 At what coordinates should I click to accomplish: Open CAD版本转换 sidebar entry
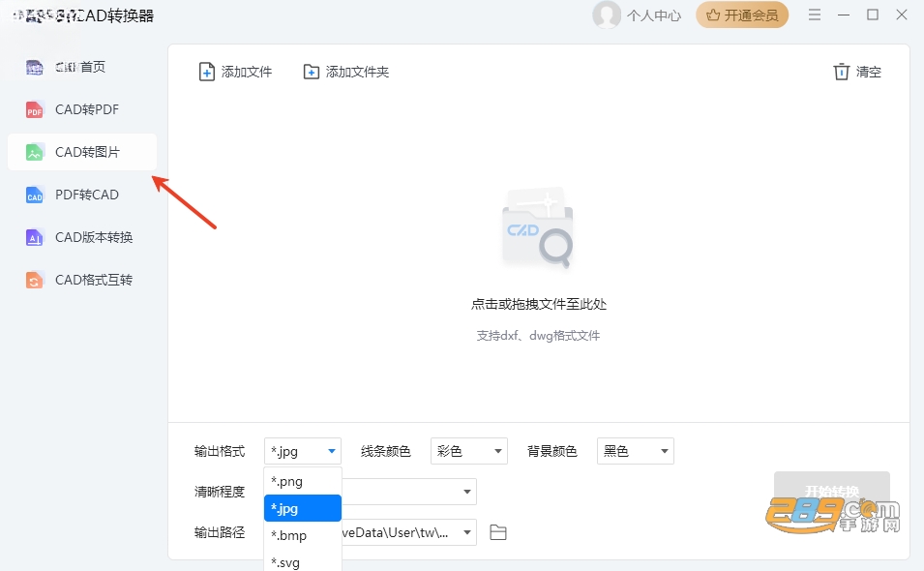pyautogui.click(x=82, y=237)
